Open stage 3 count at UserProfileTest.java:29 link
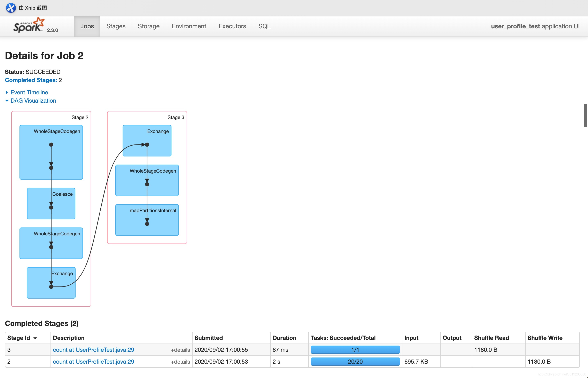Image resolution: width=588 pixels, height=378 pixels. 94,350
